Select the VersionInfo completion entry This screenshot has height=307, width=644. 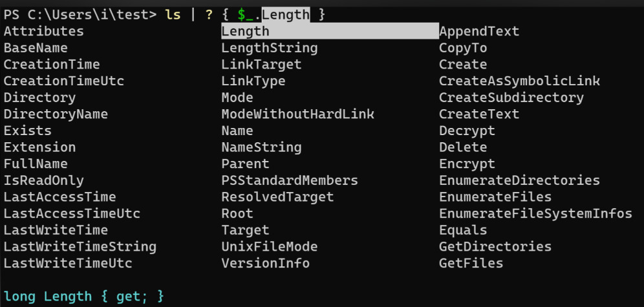pos(266,264)
